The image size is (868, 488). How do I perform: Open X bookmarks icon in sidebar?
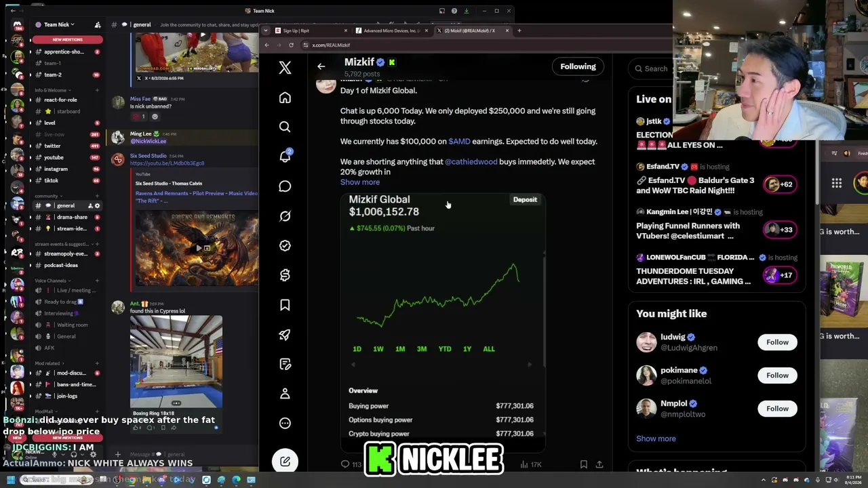[x=285, y=305]
